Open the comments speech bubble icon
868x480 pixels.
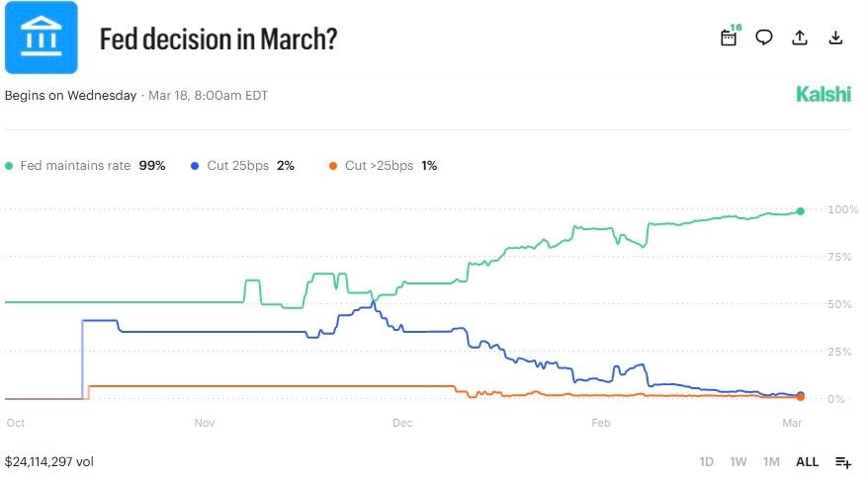click(764, 38)
